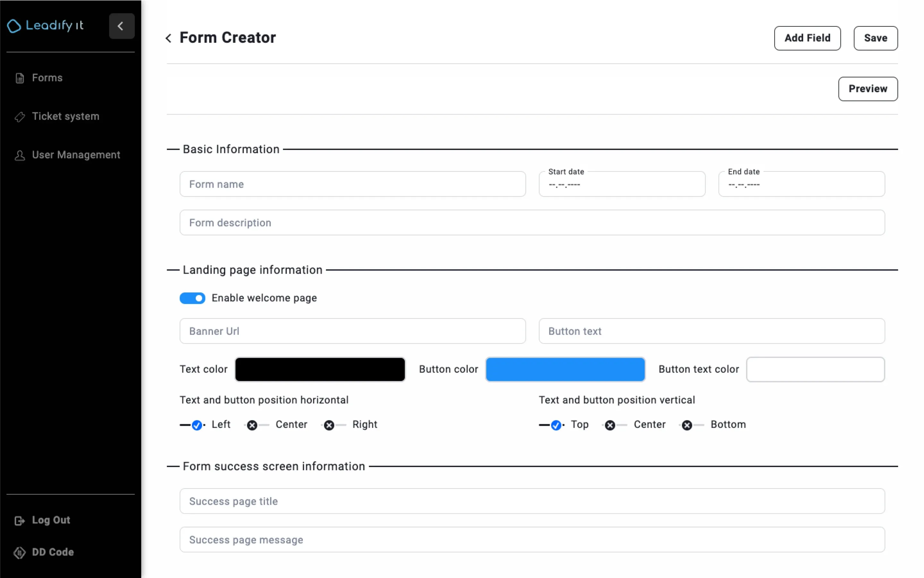Image resolution: width=924 pixels, height=578 pixels.
Task: Select the Forms icon in sidebar
Action: 20,78
